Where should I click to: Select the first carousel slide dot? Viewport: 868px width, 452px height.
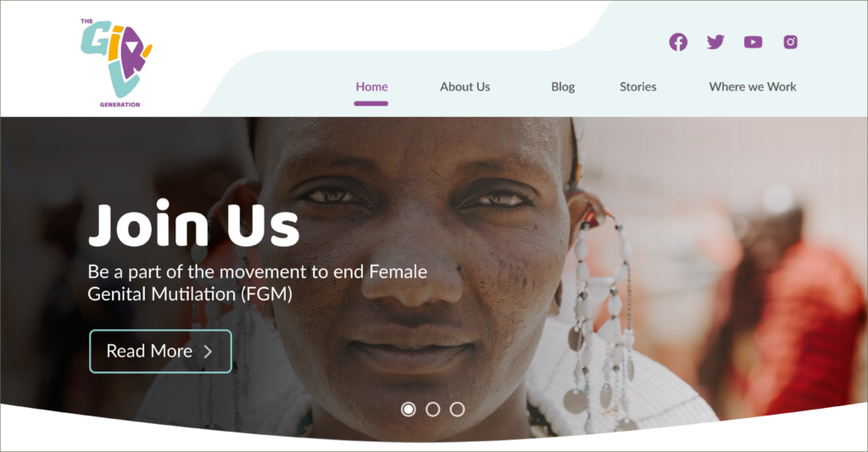click(409, 410)
